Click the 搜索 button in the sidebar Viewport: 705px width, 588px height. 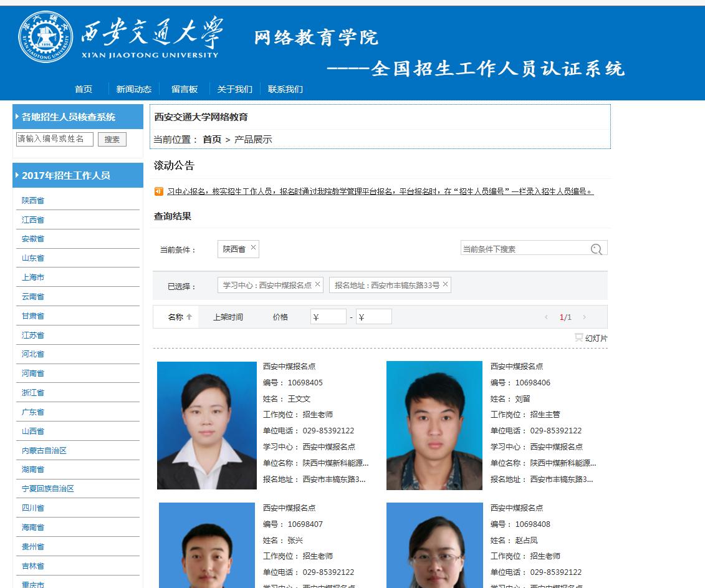pyautogui.click(x=112, y=139)
